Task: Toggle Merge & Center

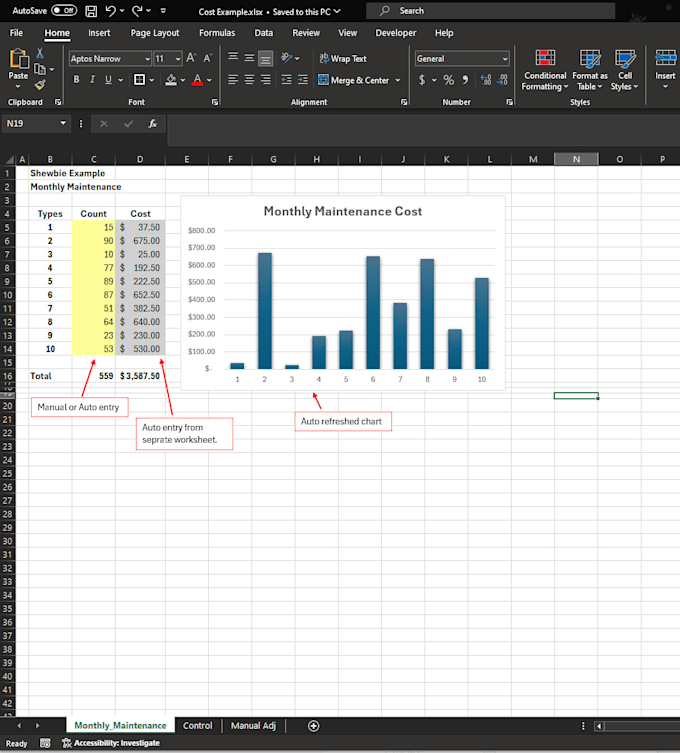Action: click(x=354, y=80)
